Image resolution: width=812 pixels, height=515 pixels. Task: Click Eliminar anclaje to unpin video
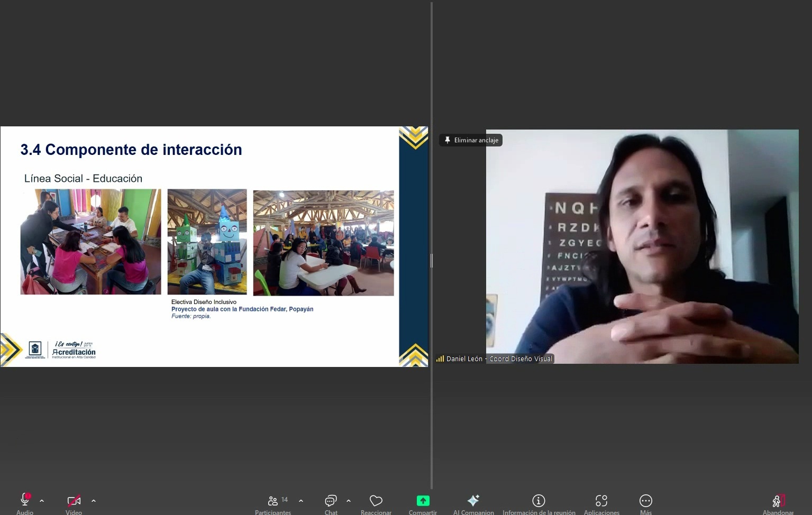[x=471, y=140]
